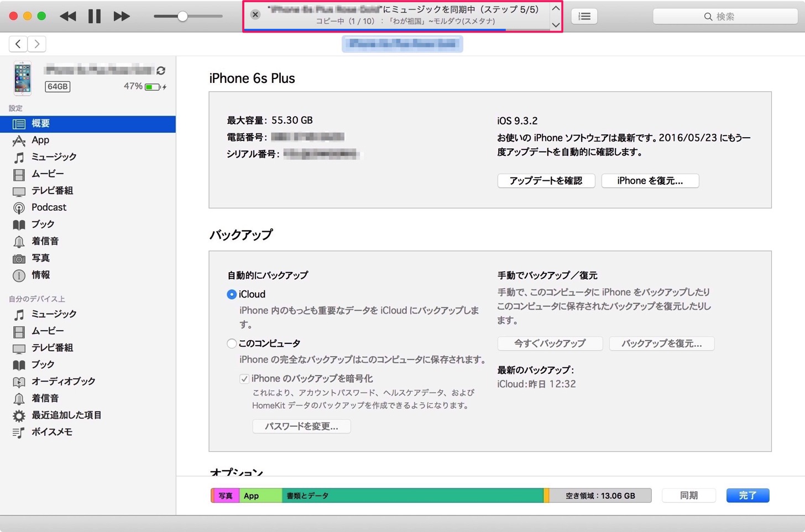Click the iPhone device thumbnail

pyautogui.click(x=23, y=78)
